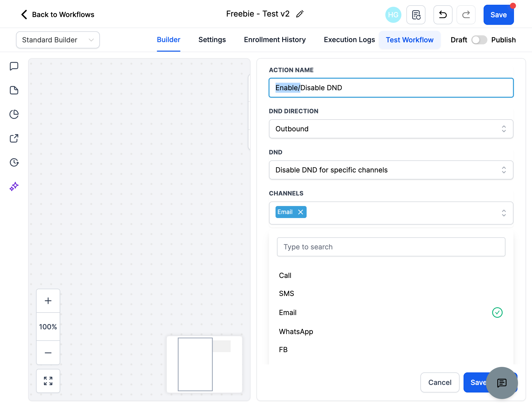Viewport: 532px width, 407px height.
Task: Redo the last change
Action: click(466, 15)
